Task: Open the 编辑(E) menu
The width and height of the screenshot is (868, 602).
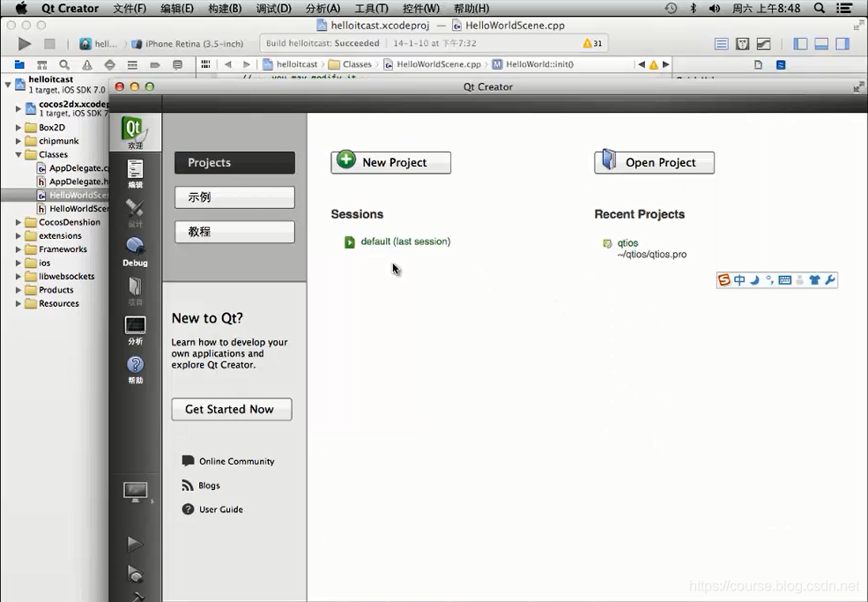Action: tap(177, 8)
